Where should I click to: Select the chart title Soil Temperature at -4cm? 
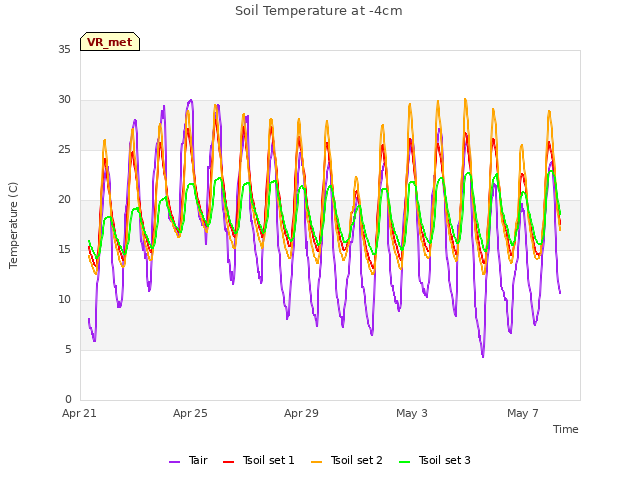pos(318,11)
